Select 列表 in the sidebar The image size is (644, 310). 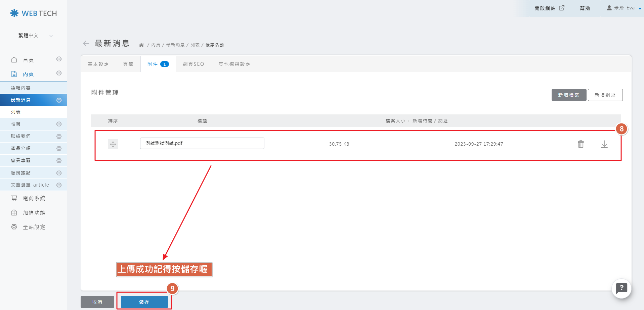pos(16,112)
